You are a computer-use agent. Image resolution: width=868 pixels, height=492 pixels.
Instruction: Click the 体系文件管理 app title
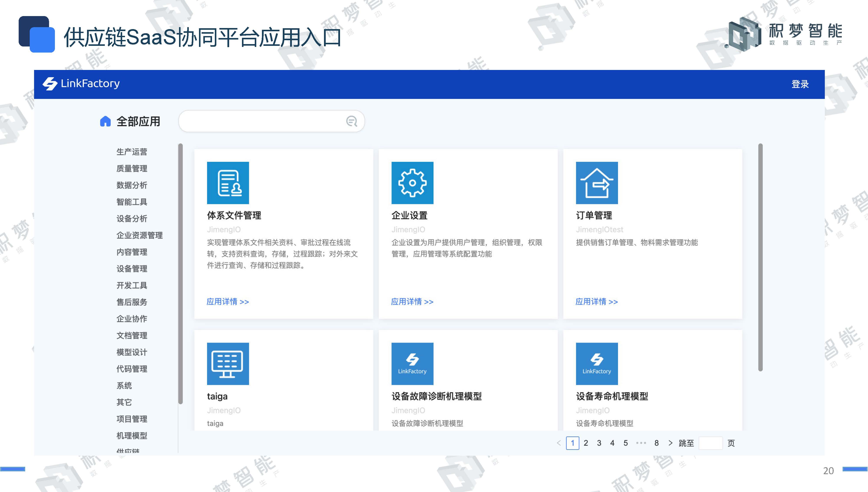[234, 215]
